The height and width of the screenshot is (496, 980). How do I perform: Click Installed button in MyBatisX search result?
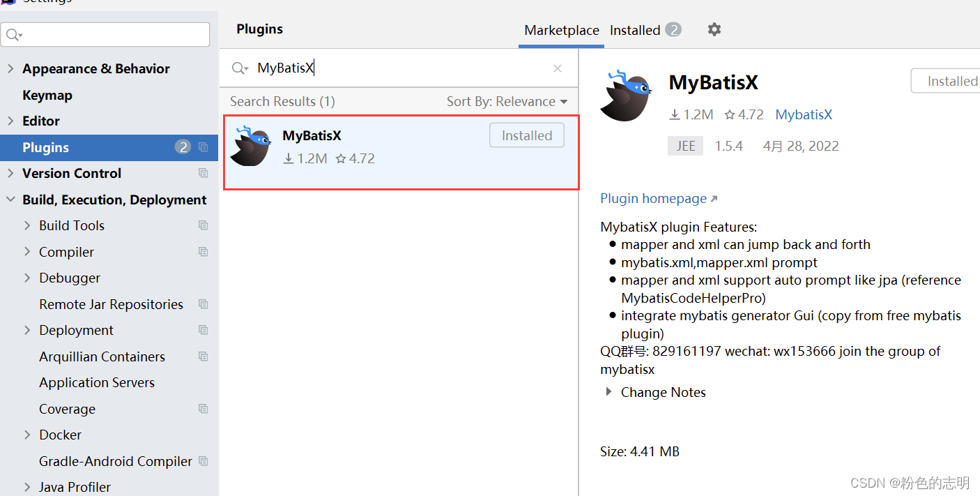tap(527, 135)
